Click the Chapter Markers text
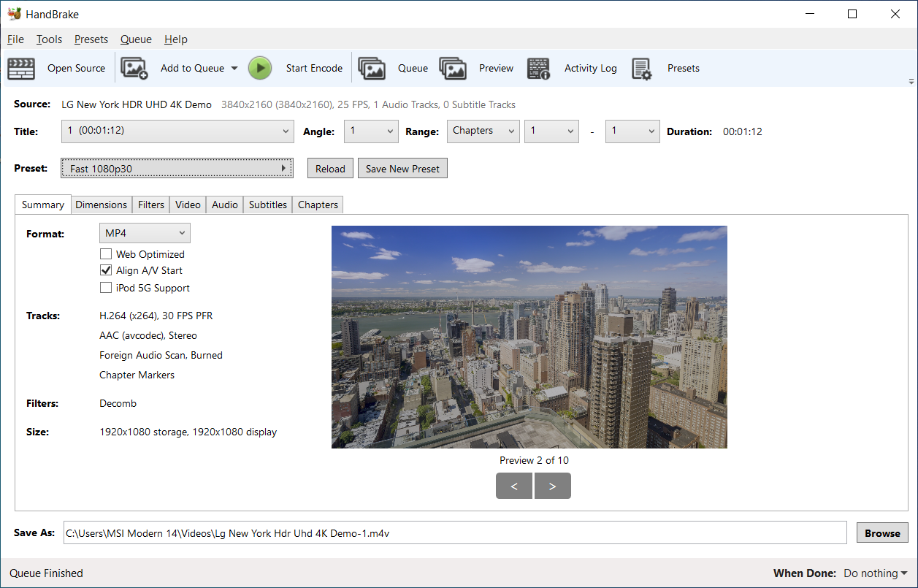The height and width of the screenshot is (588, 918). click(x=137, y=375)
